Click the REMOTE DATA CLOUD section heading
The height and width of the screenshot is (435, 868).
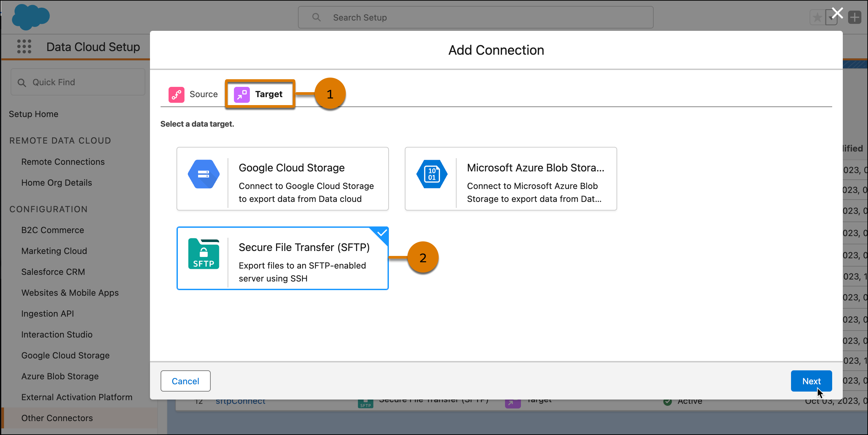(60, 141)
